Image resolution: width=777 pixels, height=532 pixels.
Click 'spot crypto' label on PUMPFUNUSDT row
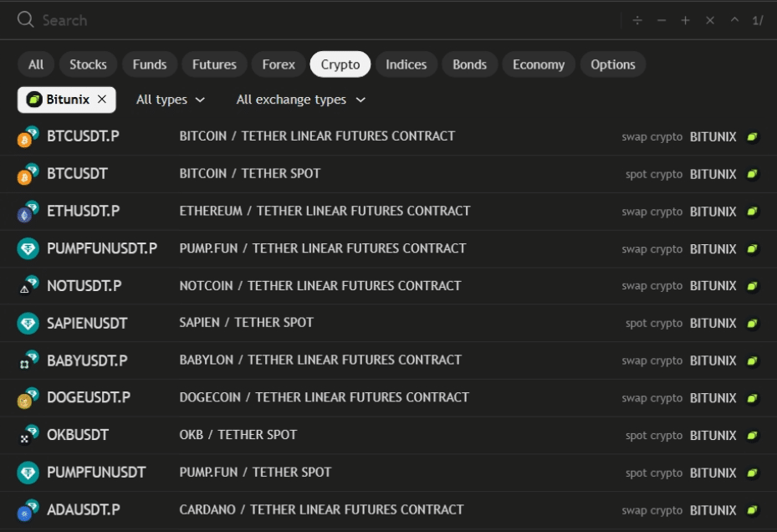(654, 473)
